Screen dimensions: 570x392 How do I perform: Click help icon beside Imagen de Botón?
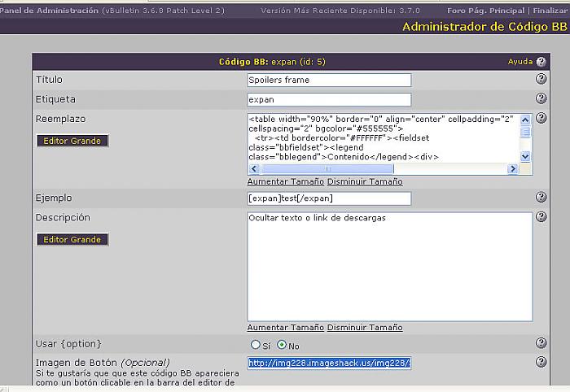click(541, 362)
